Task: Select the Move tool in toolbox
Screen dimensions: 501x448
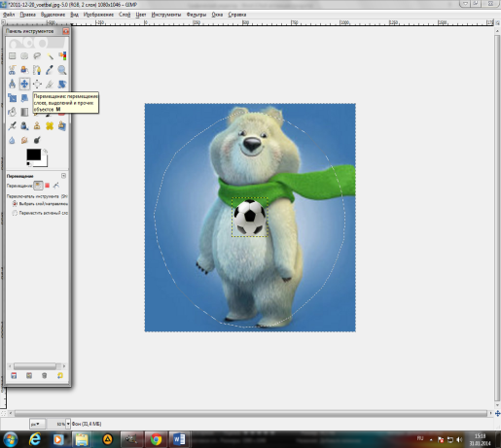Action: [24, 84]
